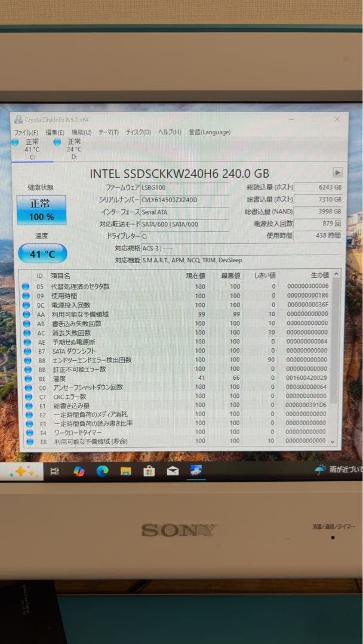Click the scroll down arrow of SMART list
The image size is (363, 644).
(x=333, y=441)
